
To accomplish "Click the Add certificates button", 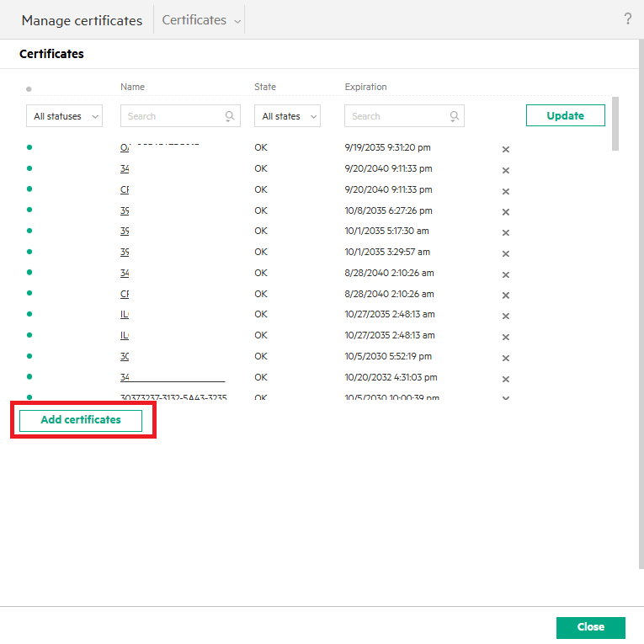I will [81, 420].
